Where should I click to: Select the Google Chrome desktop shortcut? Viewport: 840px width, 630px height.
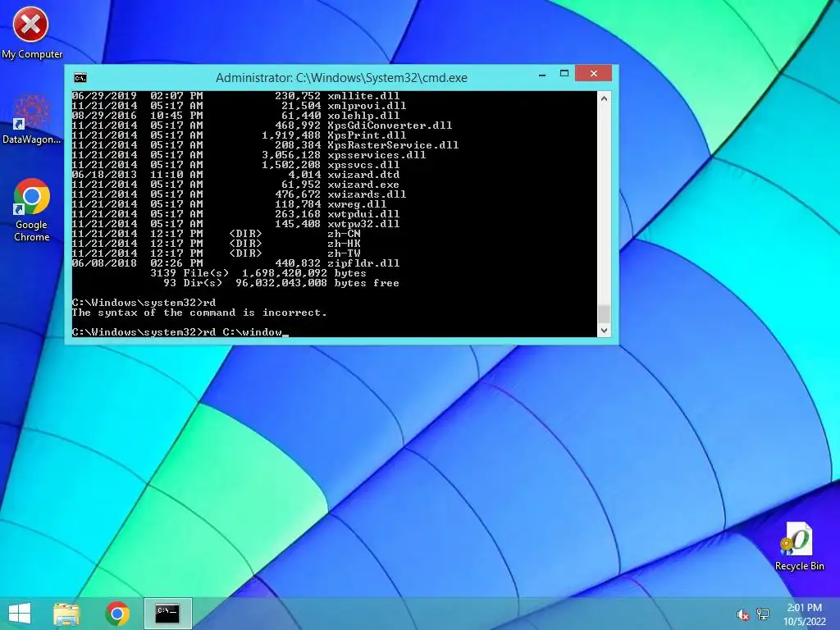(31, 209)
